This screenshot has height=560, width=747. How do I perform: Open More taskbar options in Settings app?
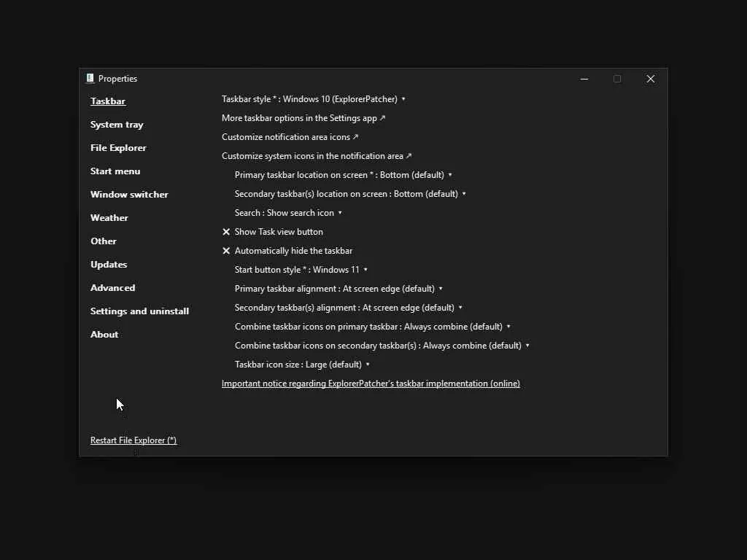(303, 118)
